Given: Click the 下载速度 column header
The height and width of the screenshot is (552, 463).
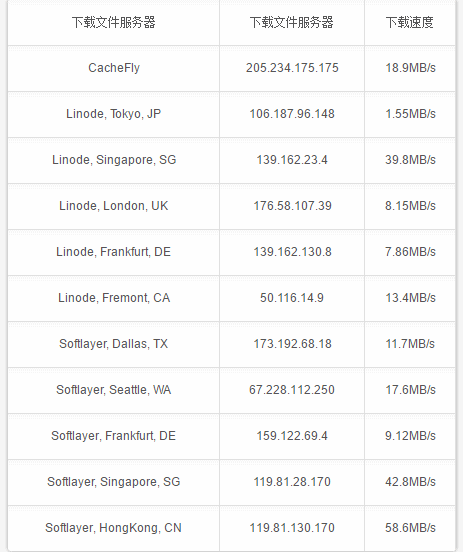Looking at the screenshot, I should click(x=409, y=23).
